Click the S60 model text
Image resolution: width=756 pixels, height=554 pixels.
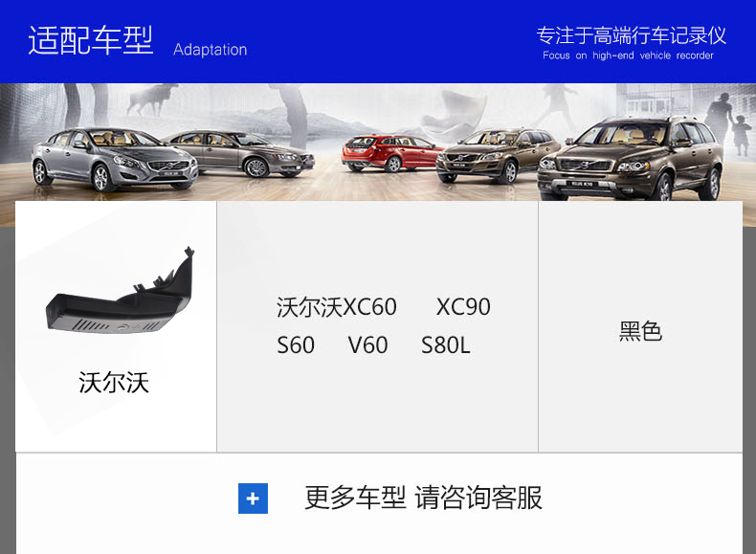click(x=296, y=345)
